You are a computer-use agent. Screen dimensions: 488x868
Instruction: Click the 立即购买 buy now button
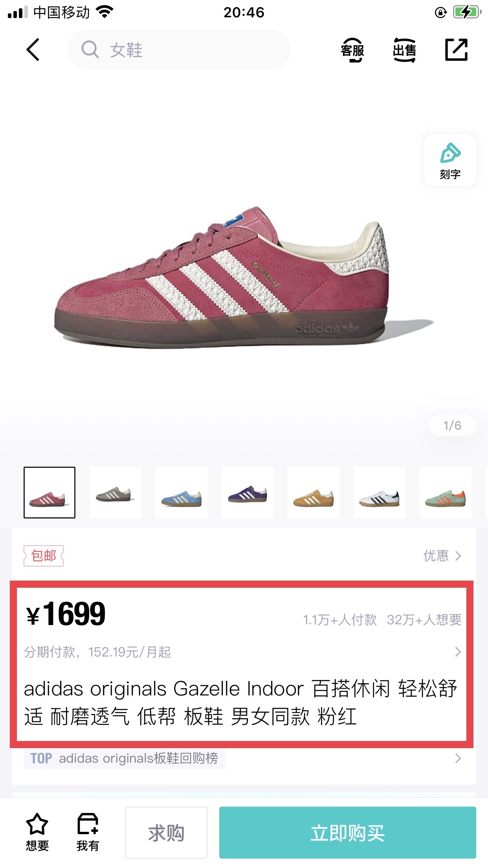(x=348, y=833)
